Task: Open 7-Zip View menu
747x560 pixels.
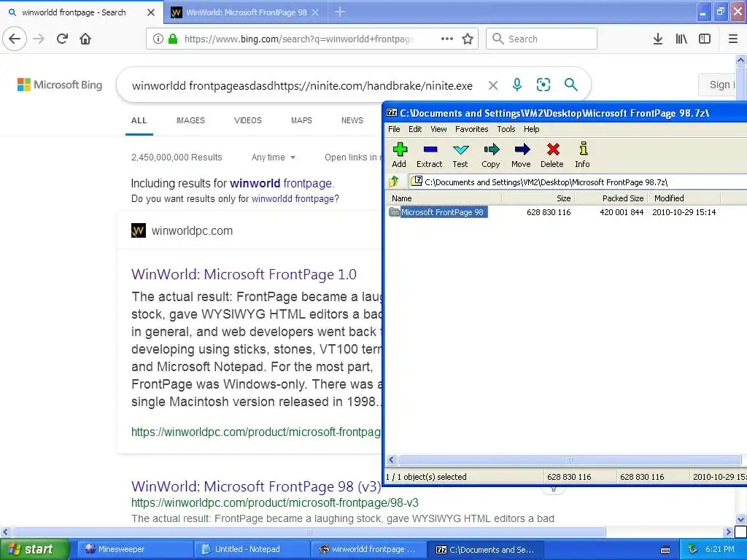Action: [x=438, y=129]
